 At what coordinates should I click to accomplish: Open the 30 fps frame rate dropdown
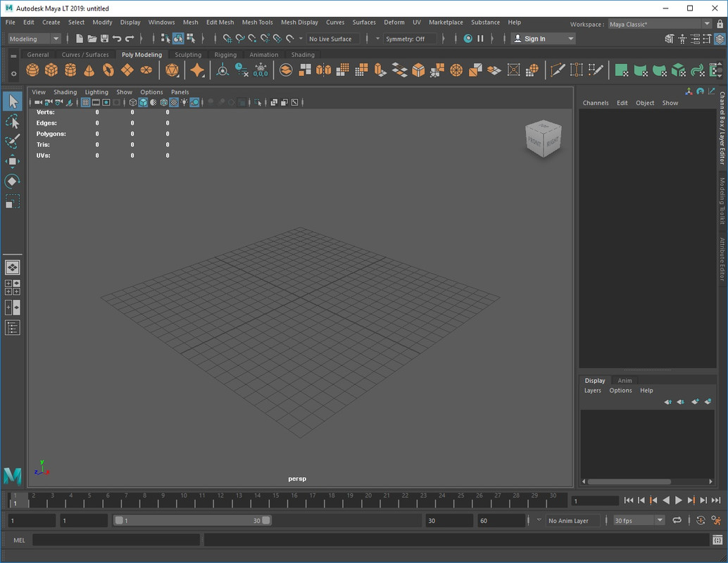click(638, 521)
